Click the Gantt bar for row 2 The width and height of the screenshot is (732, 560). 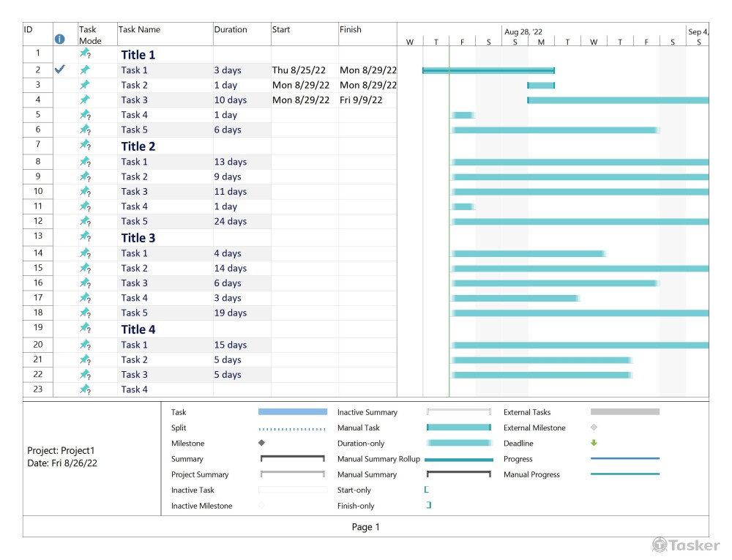488,70
